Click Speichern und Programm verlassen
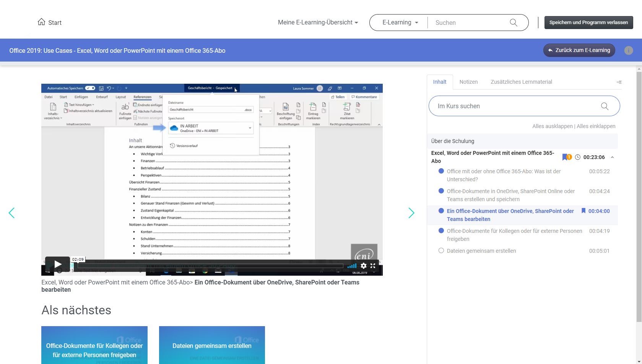 pyautogui.click(x=588, y=22)
